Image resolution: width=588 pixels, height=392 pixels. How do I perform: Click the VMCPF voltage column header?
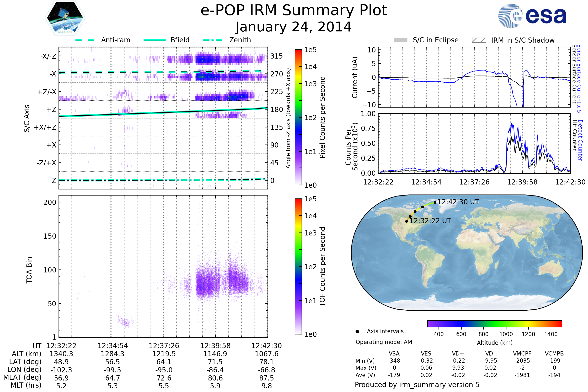point(522,354)
